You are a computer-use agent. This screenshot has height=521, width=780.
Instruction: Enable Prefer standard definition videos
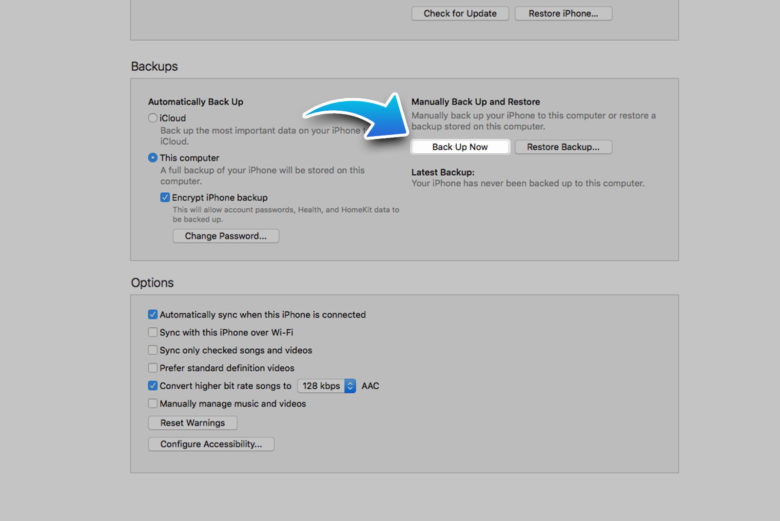coord(153,368)
